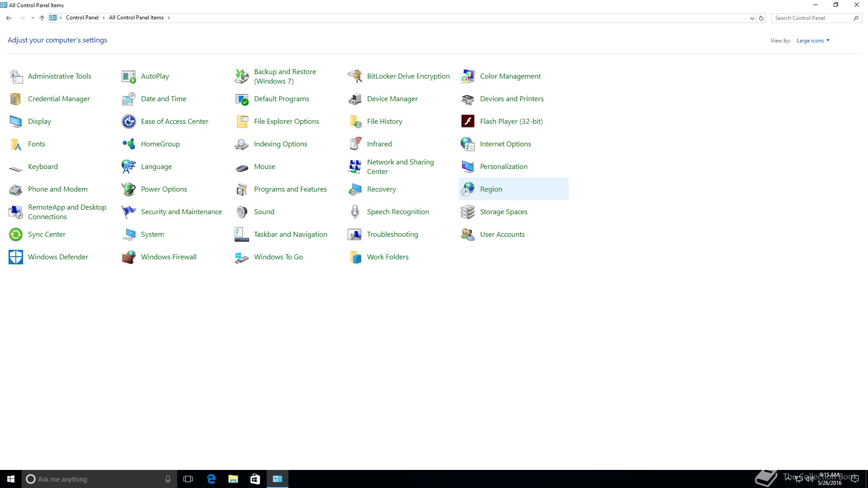
Task: Click the Power Options link
Action: (164, 189)
